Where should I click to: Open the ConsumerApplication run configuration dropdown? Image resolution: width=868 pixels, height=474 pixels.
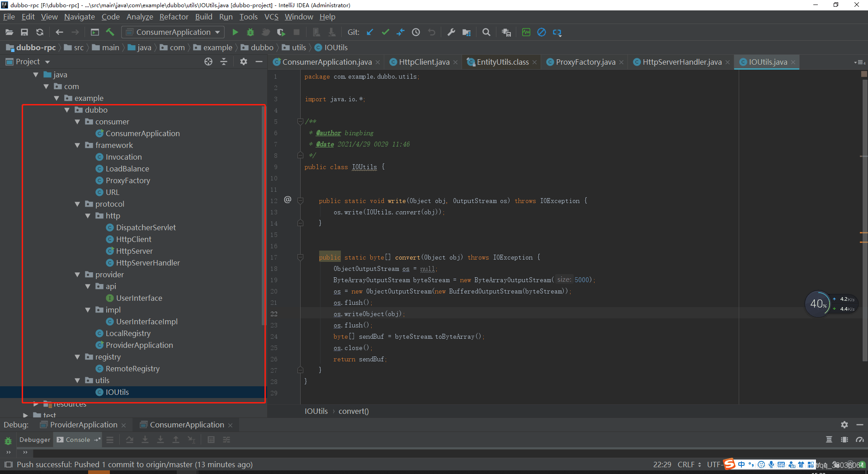tap(174, 32)
